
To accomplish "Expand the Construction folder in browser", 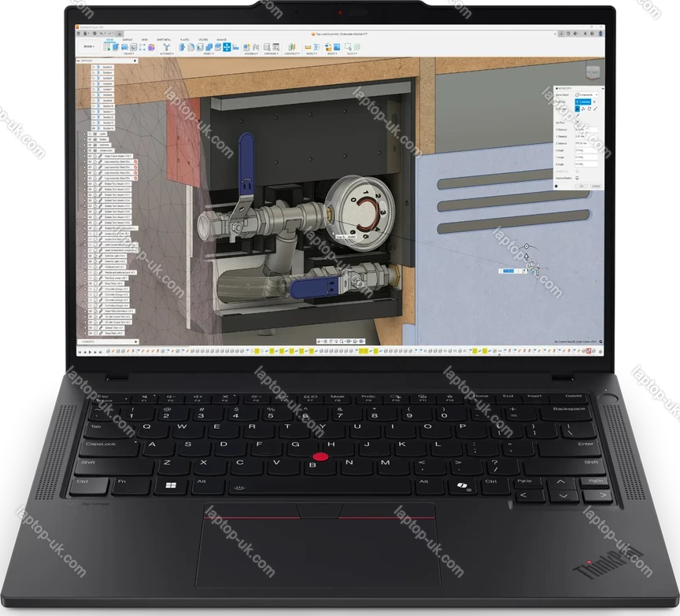I will coord(86,150).
